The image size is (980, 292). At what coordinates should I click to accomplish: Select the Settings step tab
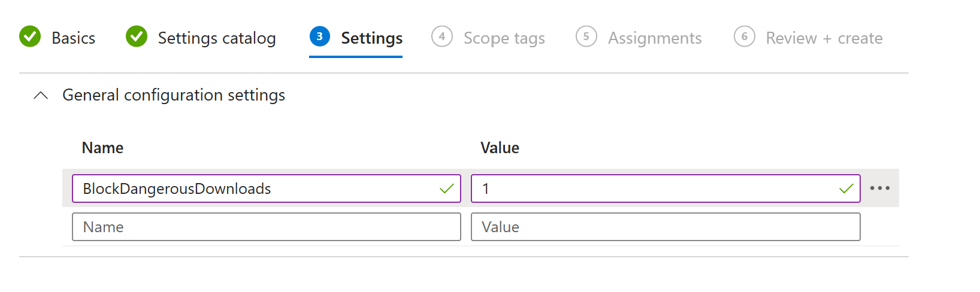click(x=356, y=38)
